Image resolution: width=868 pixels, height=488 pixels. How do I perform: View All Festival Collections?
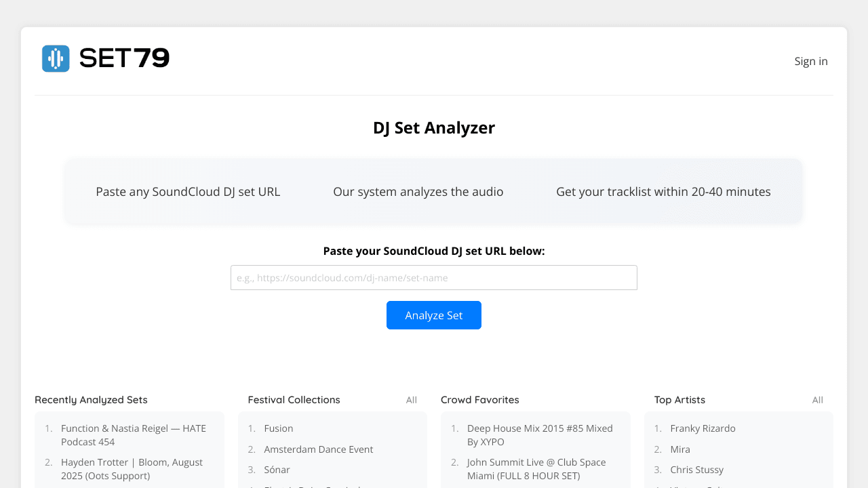[x=411, y=400]
